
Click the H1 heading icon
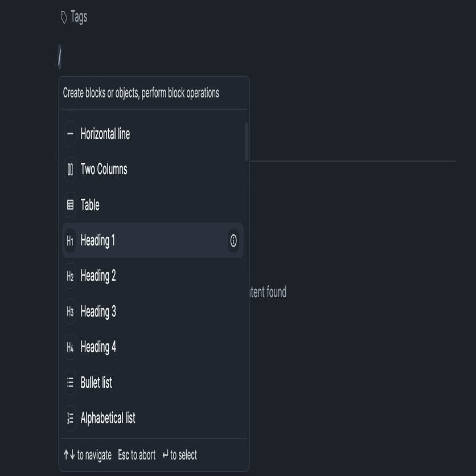click(70, 241)
